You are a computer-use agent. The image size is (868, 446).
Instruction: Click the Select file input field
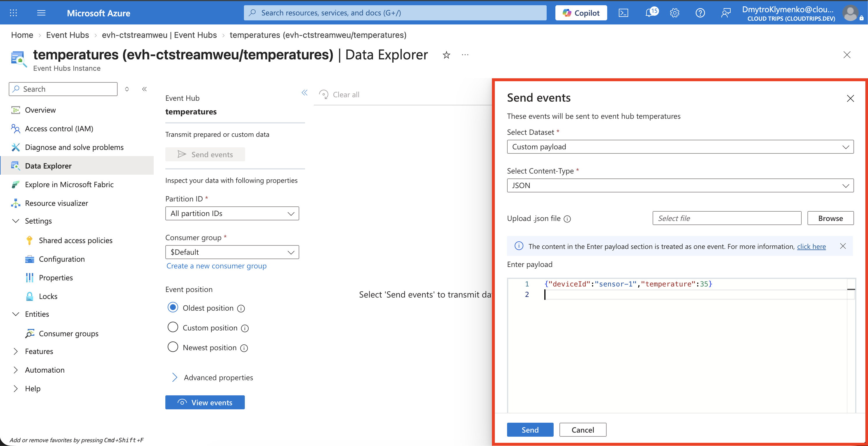727,218
